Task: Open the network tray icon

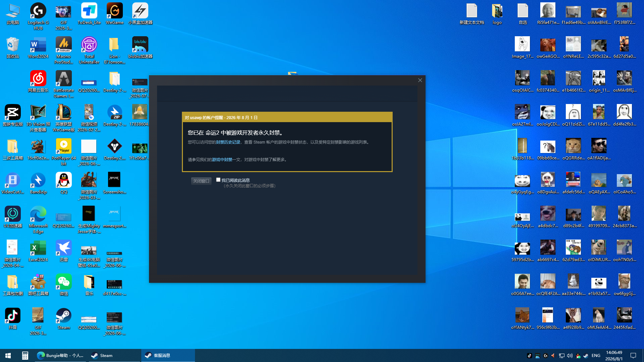Action: click(561, 356)
